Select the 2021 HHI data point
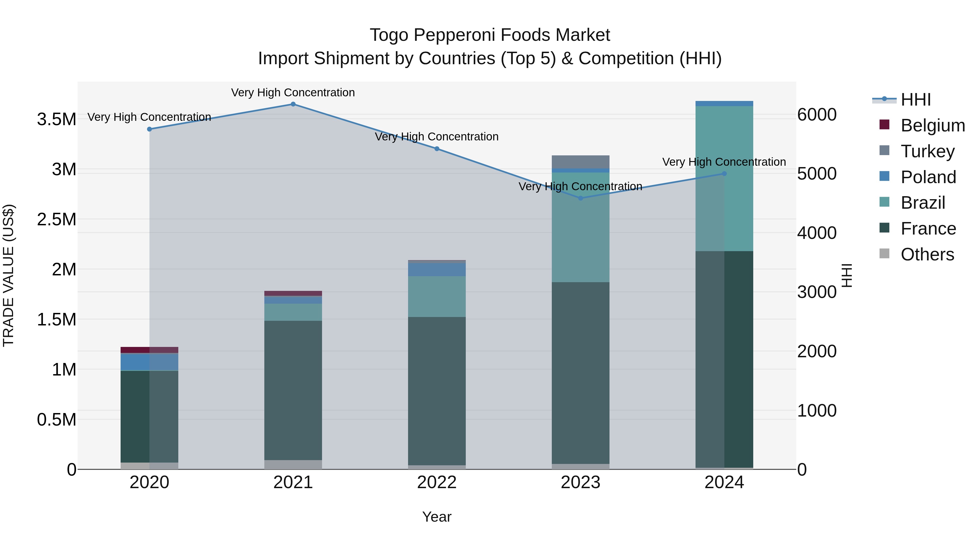 [293, 104]
